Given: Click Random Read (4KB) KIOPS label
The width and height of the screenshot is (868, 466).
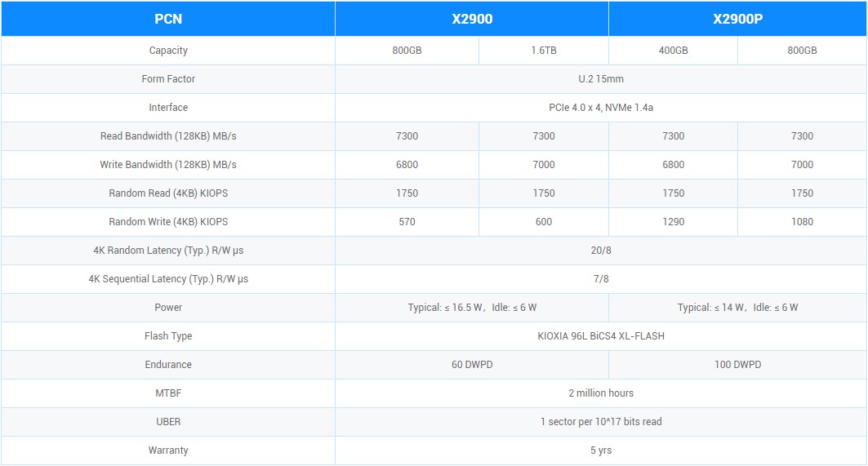Looking at the screenshot, I should pos(168,193).
